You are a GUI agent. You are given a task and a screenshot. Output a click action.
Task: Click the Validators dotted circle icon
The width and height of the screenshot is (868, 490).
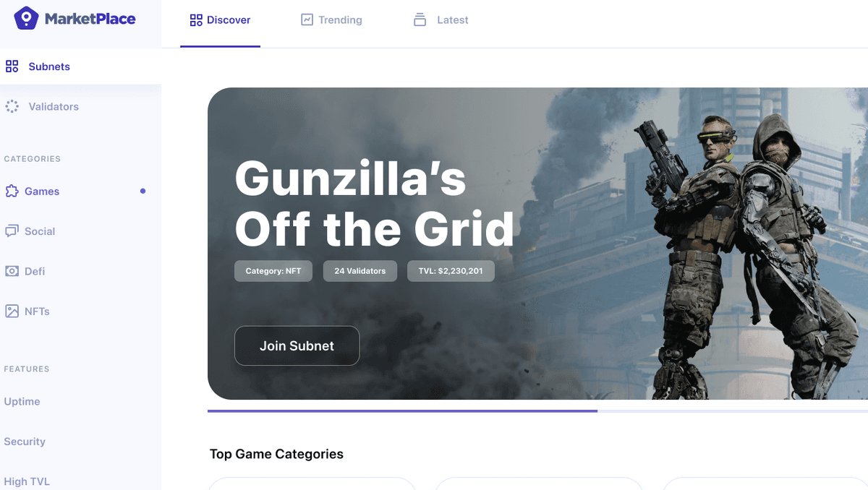pyautogui.click(x=12, y=106)
